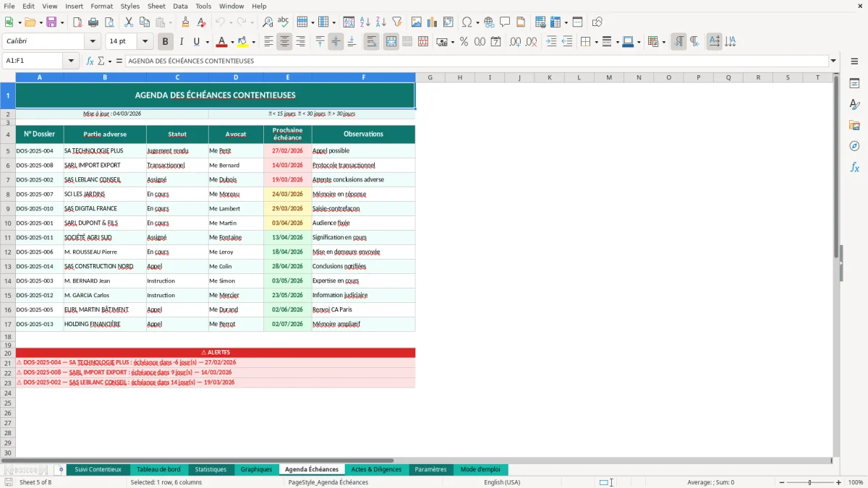Screen dimensions: 868x488
Task: Click the Sort Descending icon
Action: [380, 22]
